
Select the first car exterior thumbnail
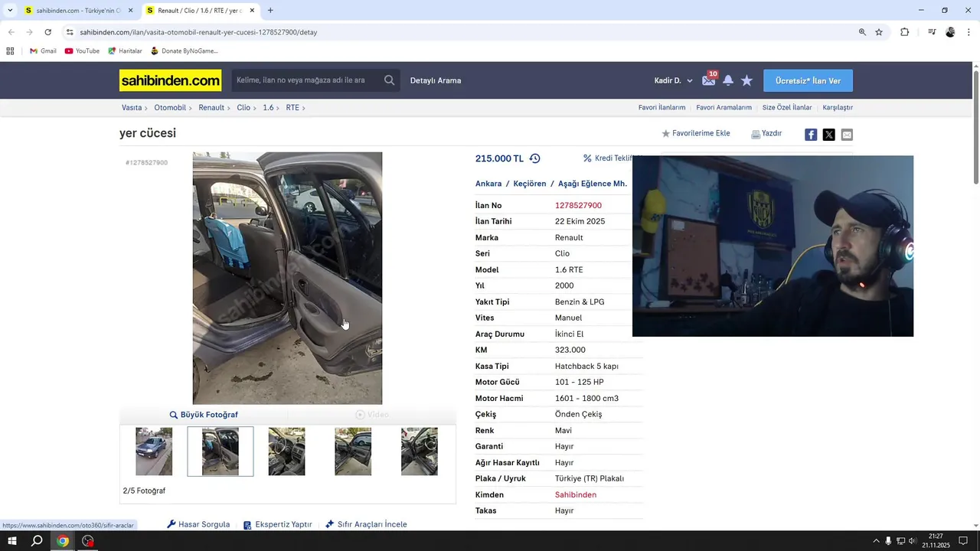click(154, 452)
